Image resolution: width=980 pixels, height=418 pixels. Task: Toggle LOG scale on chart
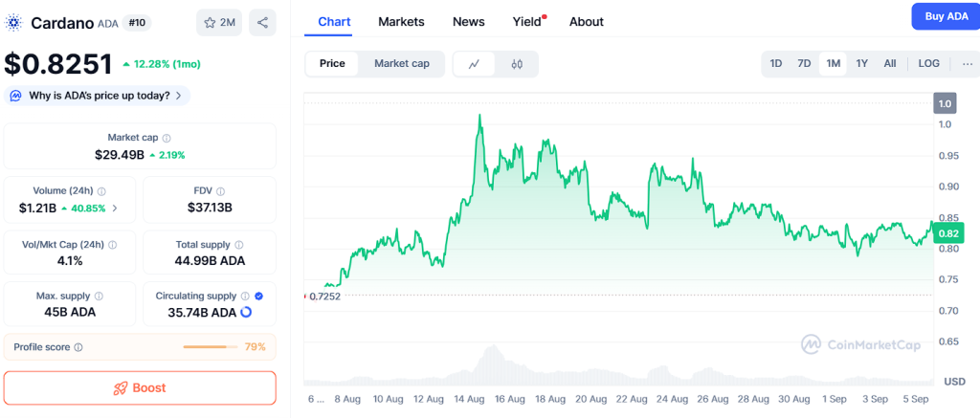928,64
